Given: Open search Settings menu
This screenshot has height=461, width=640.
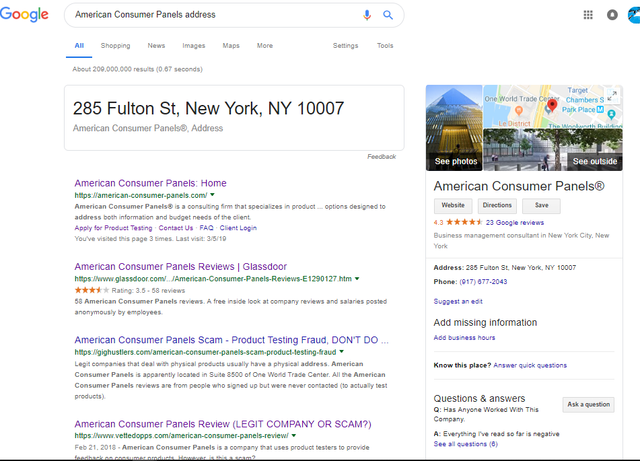Looking at the screenshot, I should tap(345, 46).
